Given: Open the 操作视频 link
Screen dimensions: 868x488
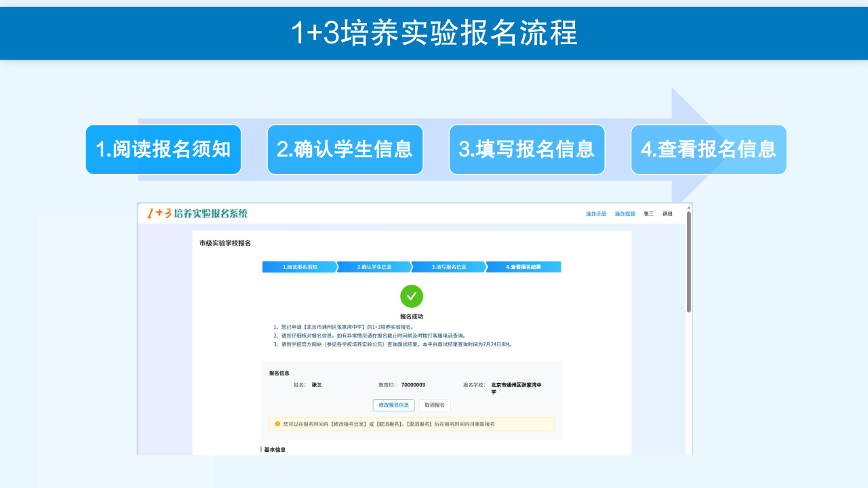Looking at the screenshot, I should [x=625, y=213].
